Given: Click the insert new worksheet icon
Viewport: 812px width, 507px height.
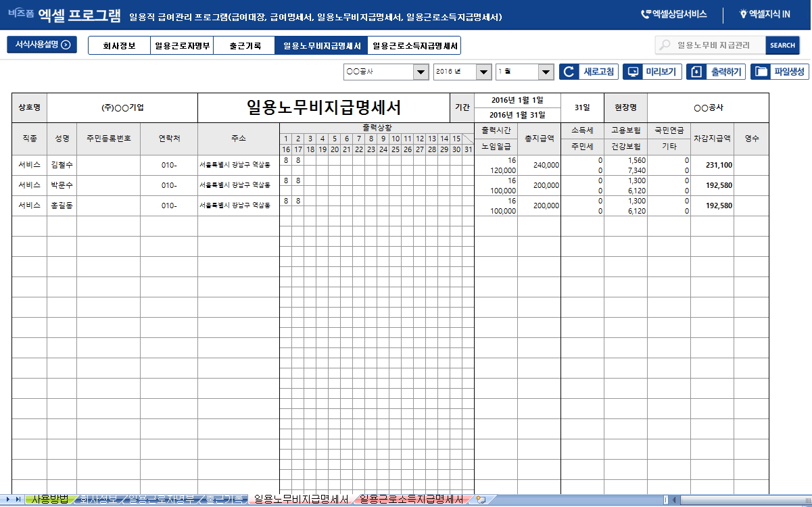Looking at the screenshot, I should click(481, 500).
